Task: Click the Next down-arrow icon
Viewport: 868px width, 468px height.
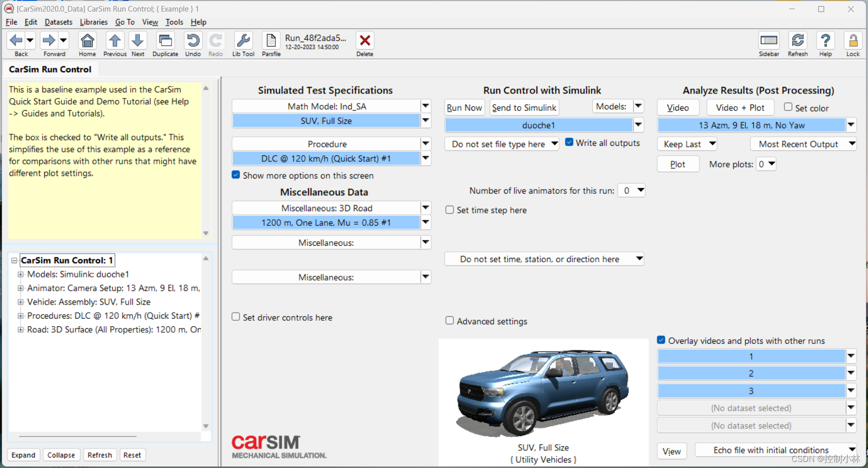Action: tap(138, 41)
